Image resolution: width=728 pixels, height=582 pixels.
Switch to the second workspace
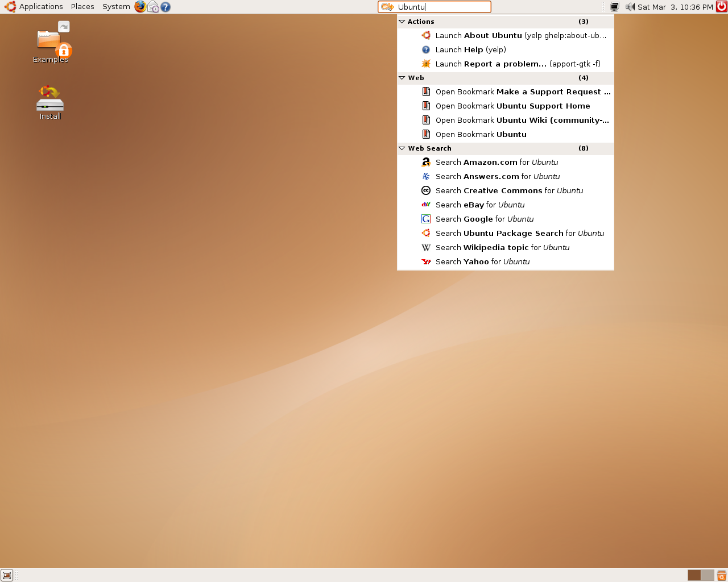708,575
